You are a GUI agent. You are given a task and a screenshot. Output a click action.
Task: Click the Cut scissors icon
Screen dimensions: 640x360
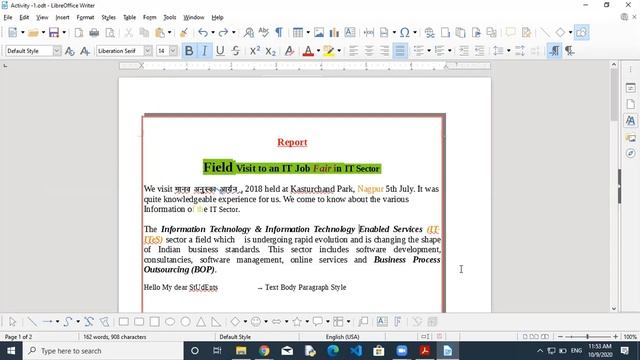(129, 33)
